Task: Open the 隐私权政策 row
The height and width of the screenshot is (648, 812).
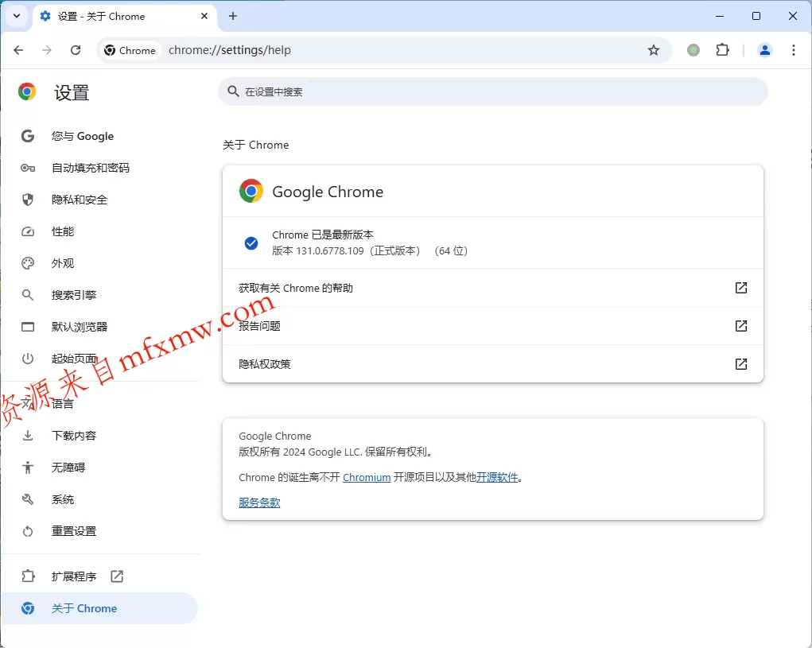Action: (493, 364)
